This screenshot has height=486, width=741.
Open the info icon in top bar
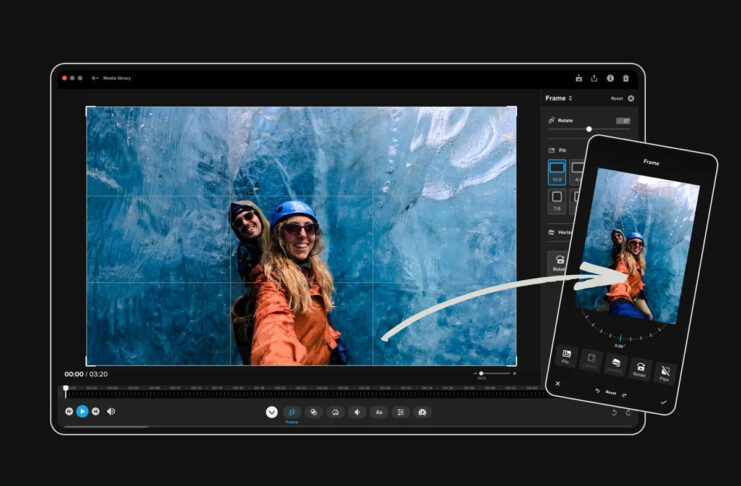point(610,78)
